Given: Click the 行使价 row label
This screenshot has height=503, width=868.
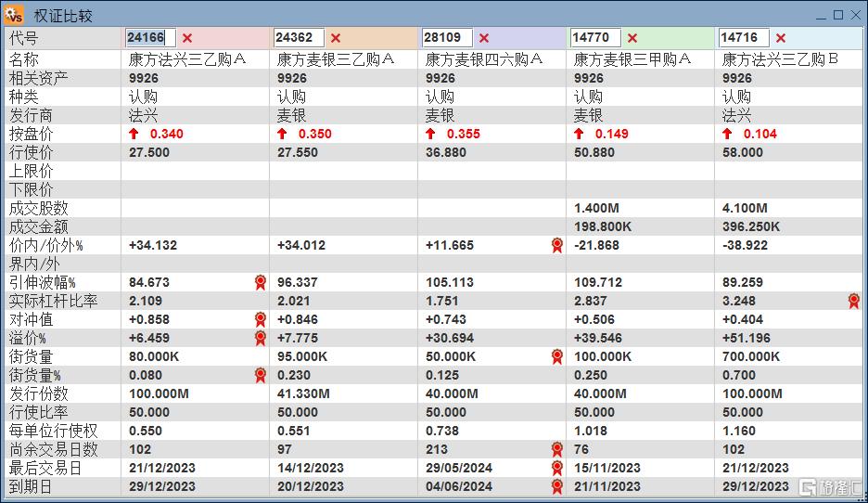Looking at the screenshot, I should [31, 152].
